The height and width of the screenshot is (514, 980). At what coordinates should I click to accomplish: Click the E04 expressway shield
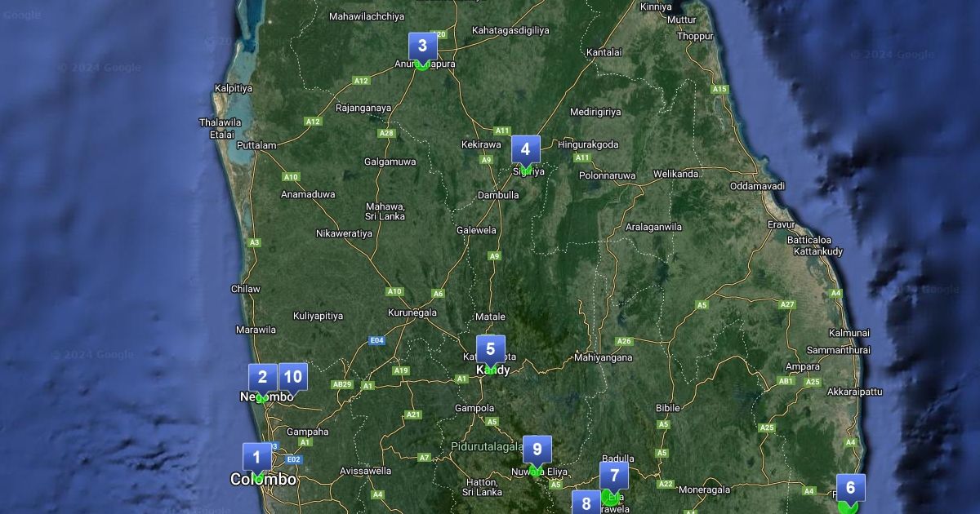click(376, 340)
